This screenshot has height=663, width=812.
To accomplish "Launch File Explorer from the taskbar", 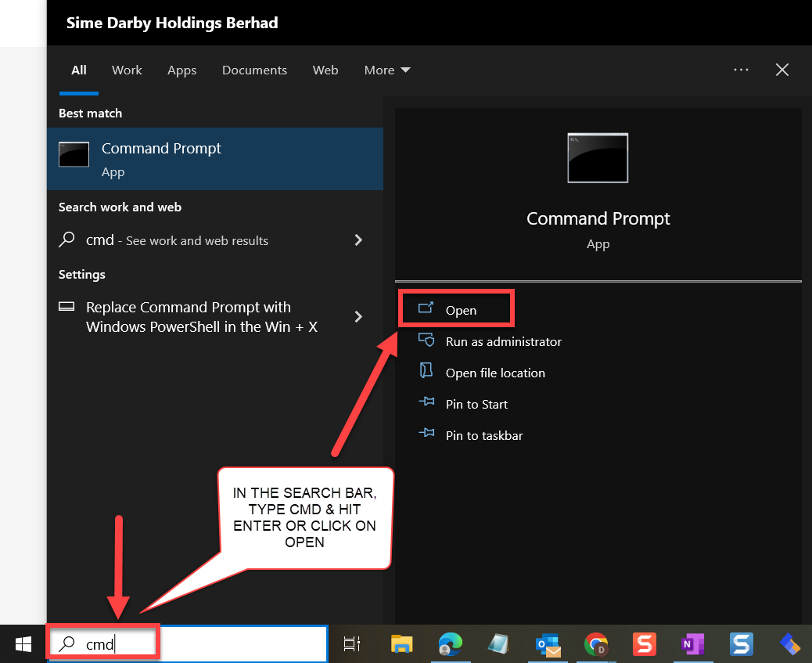I will (401, 643).
